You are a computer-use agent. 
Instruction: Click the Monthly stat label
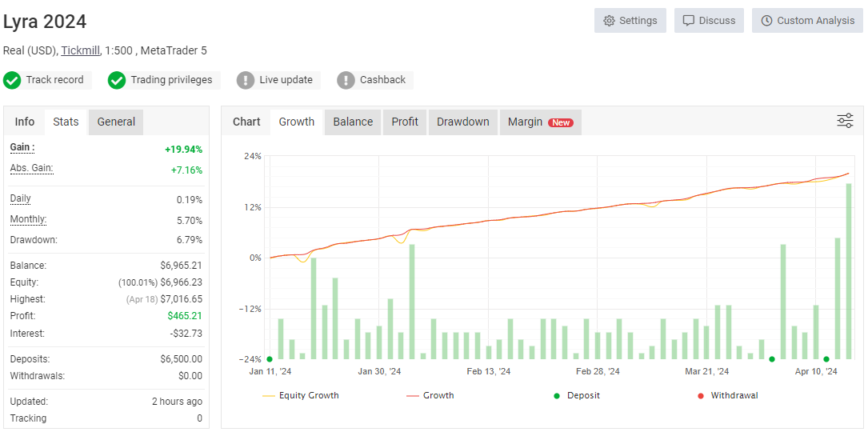click(28, 219)
